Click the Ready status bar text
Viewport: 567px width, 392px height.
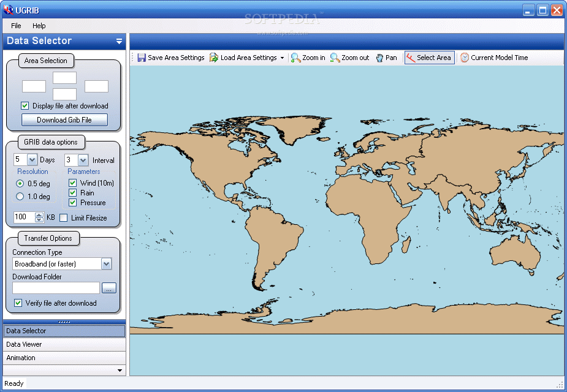[13, 383]
